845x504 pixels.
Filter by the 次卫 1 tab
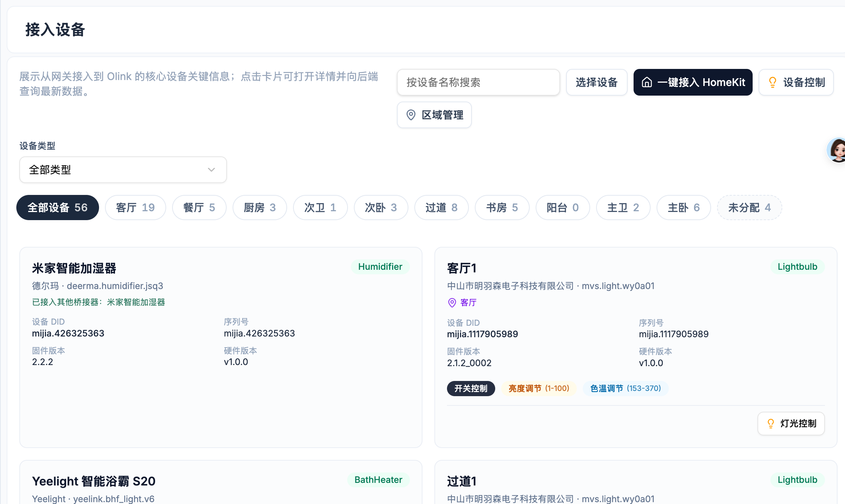coord(320,208)
